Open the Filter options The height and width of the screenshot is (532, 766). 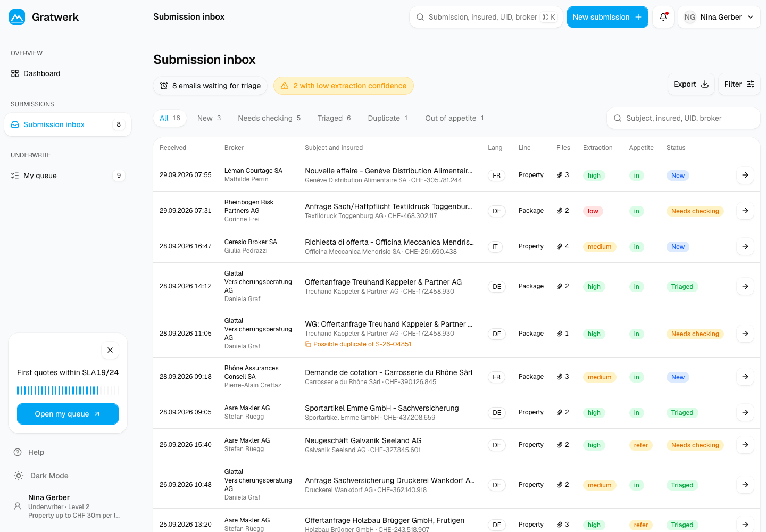click(739, 84)
